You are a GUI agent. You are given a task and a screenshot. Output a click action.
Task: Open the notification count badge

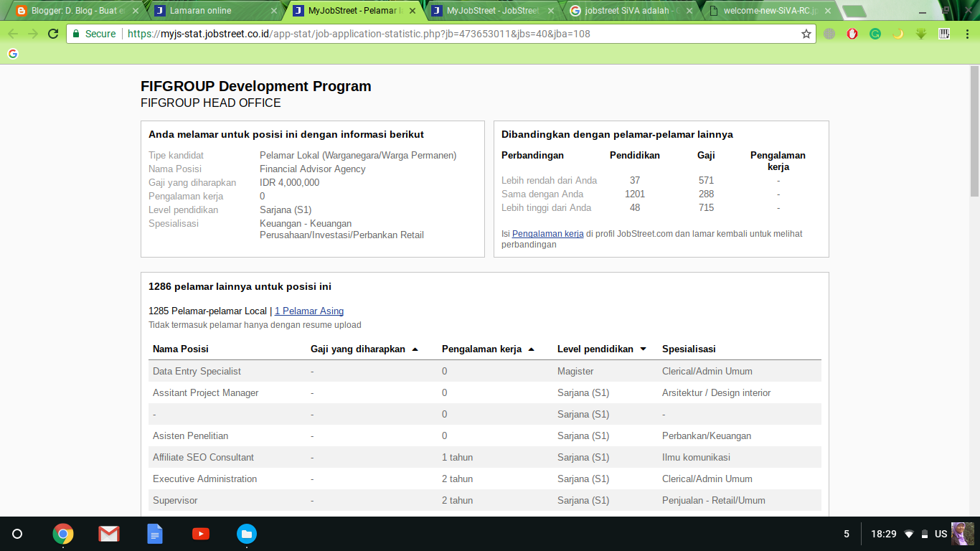coord(847,534)
